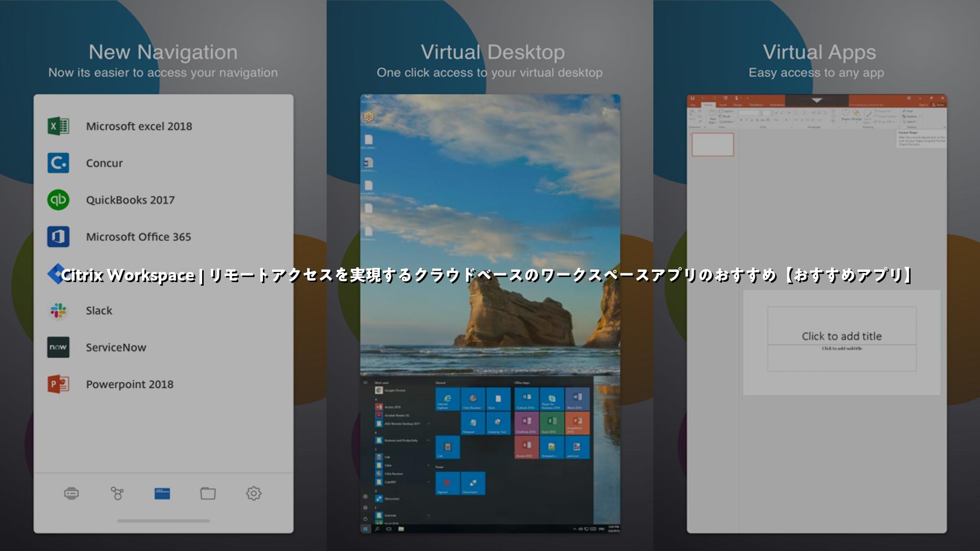Select the 'QuickBooks 2017' list label
This screenshot has height=551, width=980.
point(130,200)
